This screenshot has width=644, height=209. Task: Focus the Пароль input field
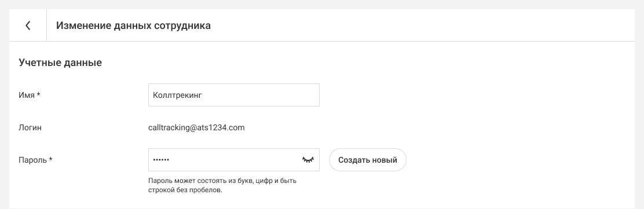(x=234, y=160)
